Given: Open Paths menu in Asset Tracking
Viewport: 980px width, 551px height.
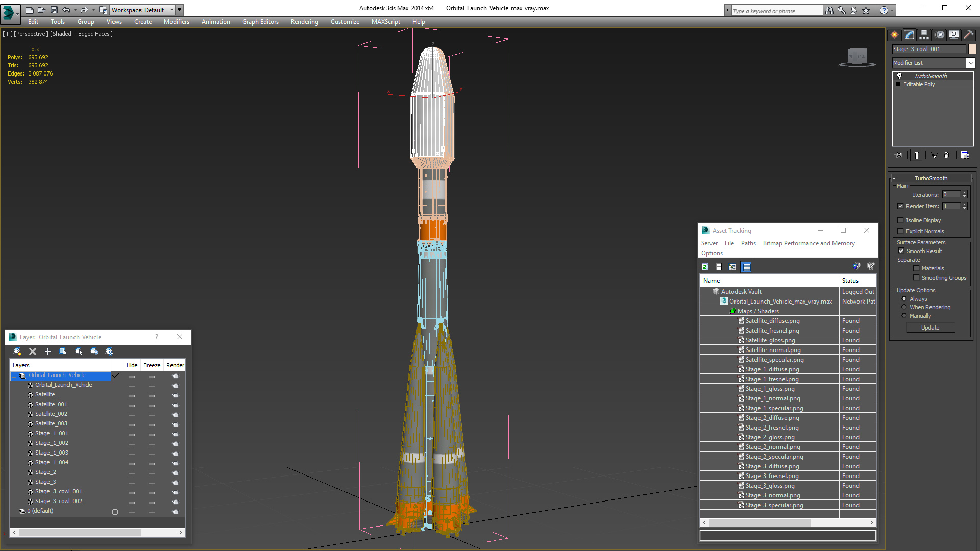Looking at the screenshot, I should pos(748,243).
